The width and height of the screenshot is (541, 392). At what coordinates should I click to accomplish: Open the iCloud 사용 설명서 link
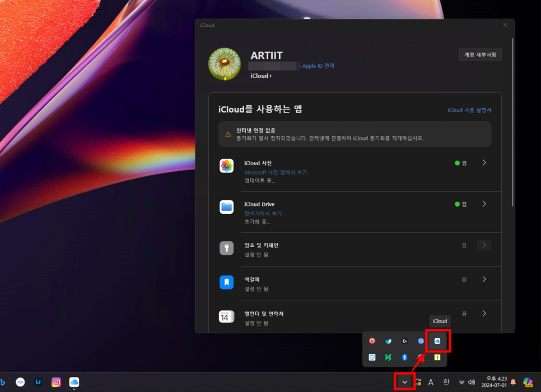click(469, 110)
